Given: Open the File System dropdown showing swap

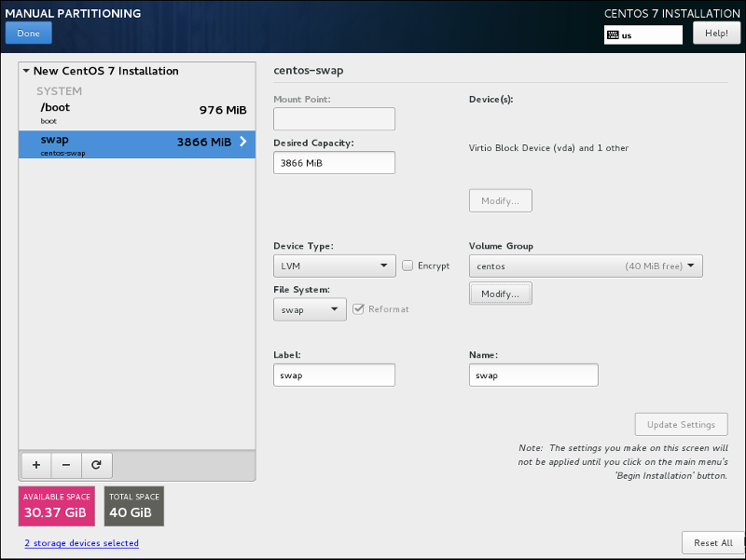Looking at the screenshot, I should [310, 308].
